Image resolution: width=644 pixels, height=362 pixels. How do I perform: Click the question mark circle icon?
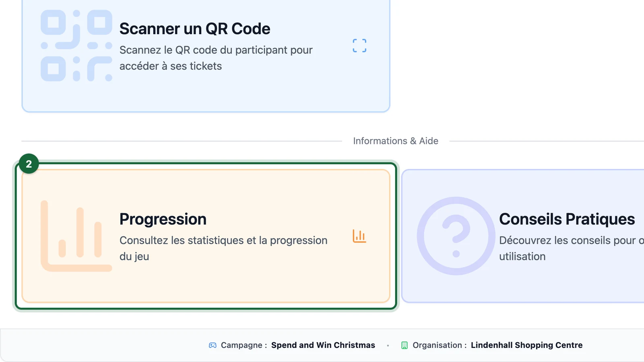[456, 236]
